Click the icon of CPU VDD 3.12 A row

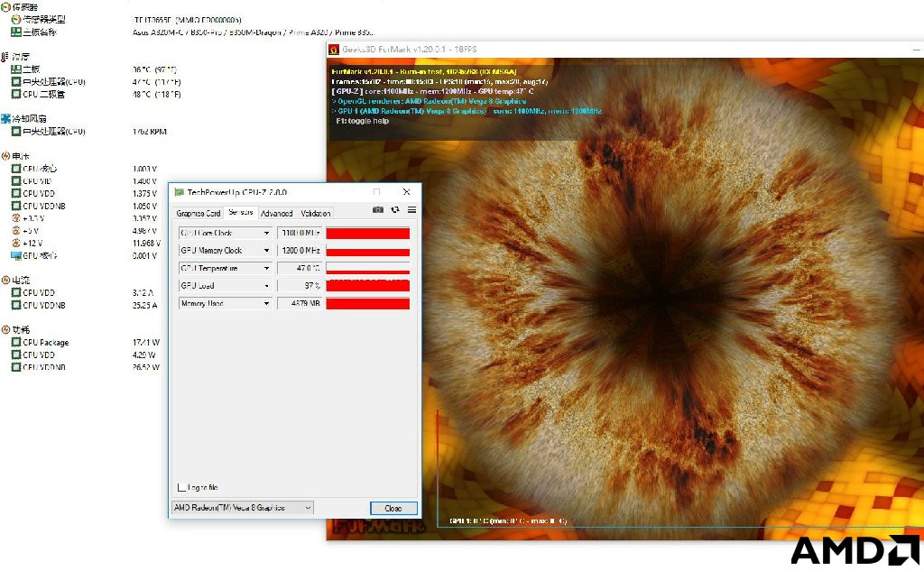pyautogui.click(x=16, y=292)
